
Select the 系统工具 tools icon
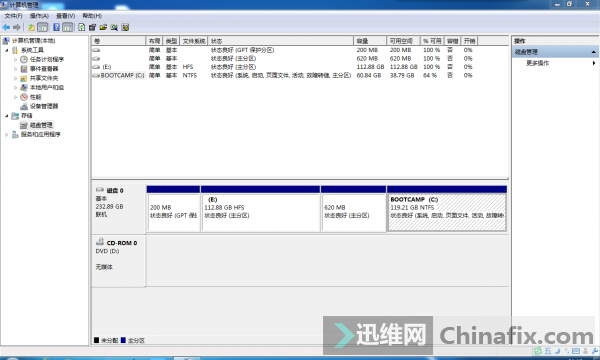tap(15, 50)
